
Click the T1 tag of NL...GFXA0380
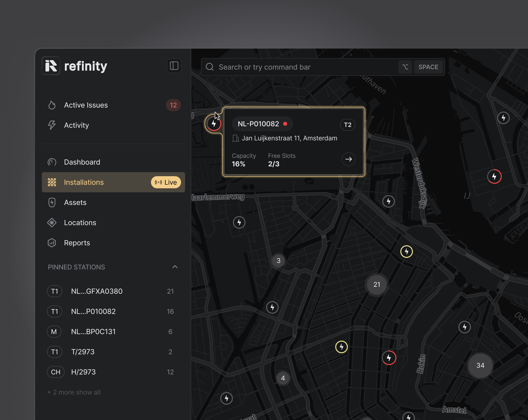54,291
